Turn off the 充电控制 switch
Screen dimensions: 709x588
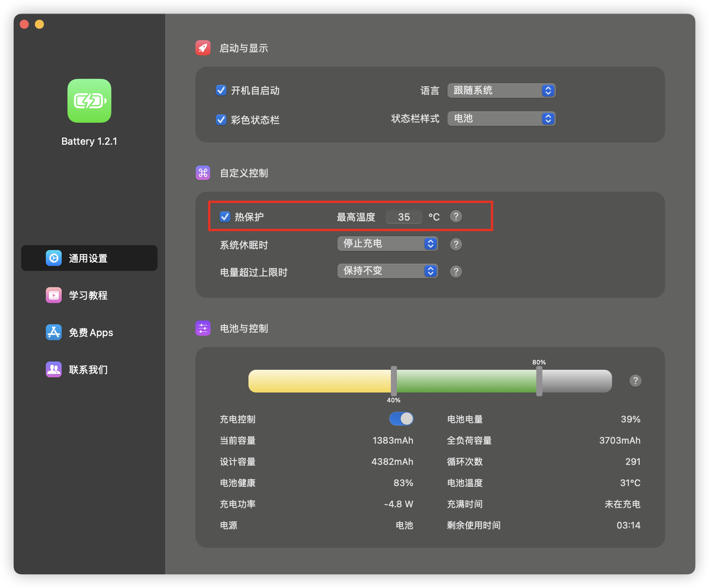point(401,419)
